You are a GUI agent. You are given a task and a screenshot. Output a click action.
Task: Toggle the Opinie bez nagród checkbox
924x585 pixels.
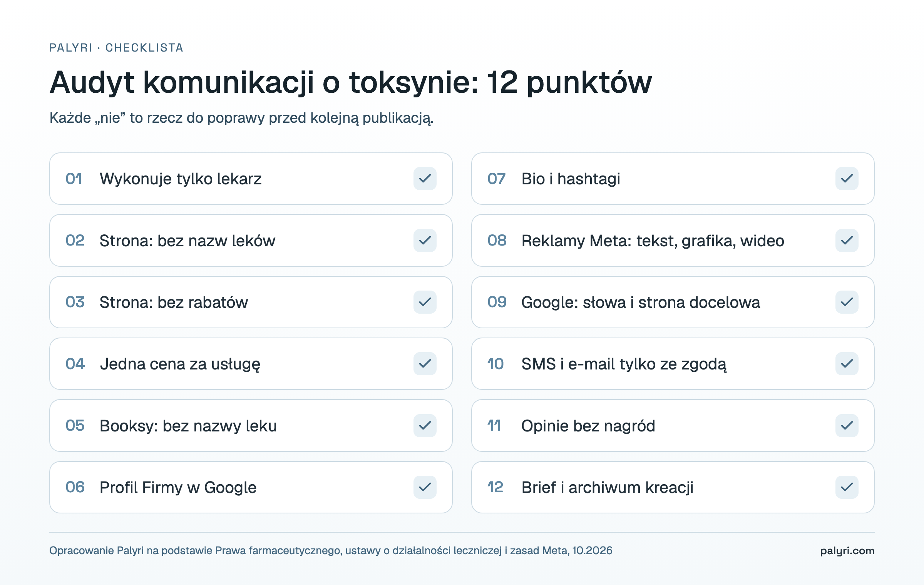tap(847, 426)
